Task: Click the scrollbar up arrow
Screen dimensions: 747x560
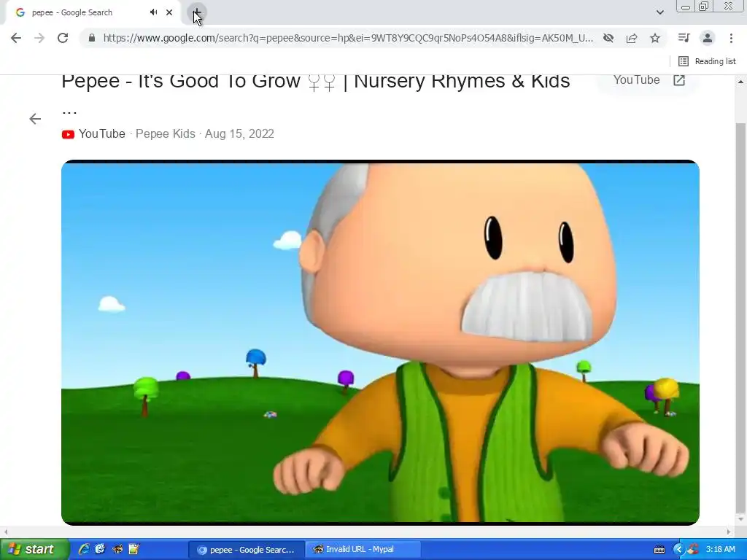Action: [x=740, y=82]
